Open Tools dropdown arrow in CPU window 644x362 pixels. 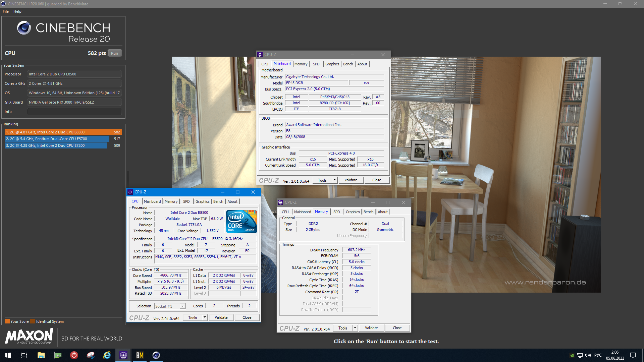[205, 317]
